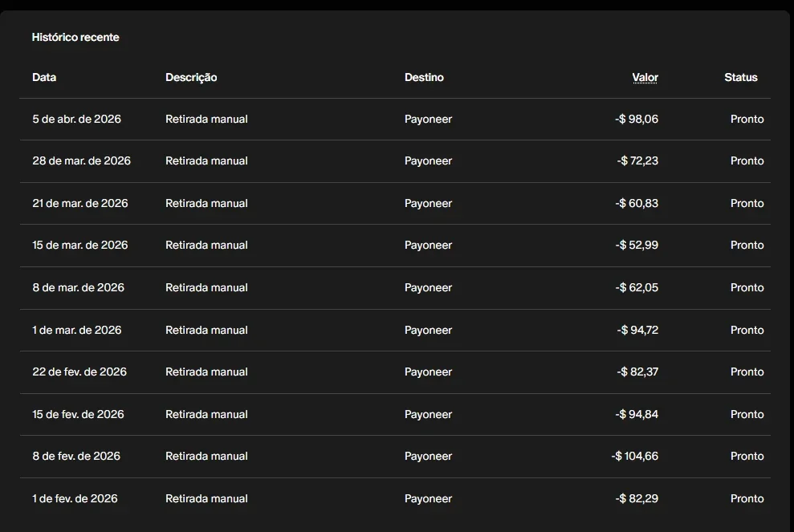
Task: Open the 1 de mar. de 2026 row
Action: click(x=395, y=330)
